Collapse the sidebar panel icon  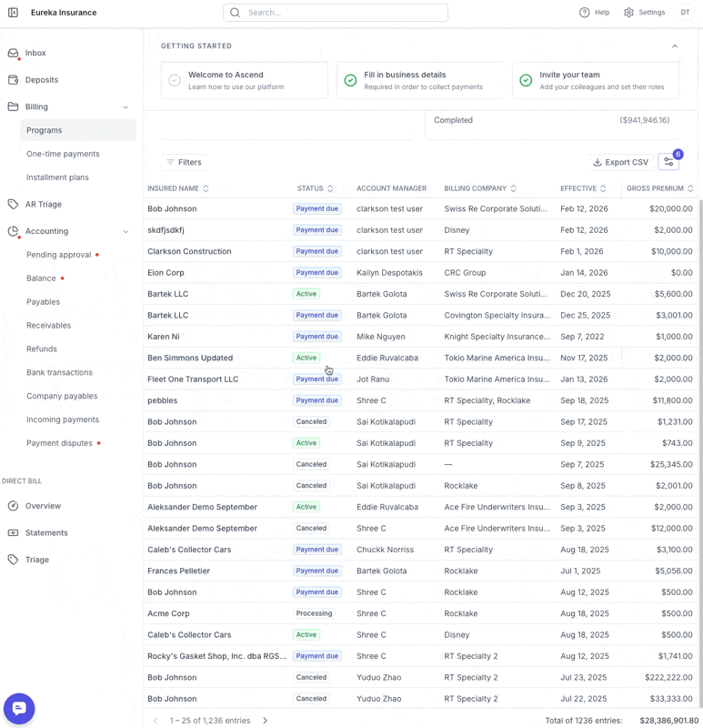13,13
